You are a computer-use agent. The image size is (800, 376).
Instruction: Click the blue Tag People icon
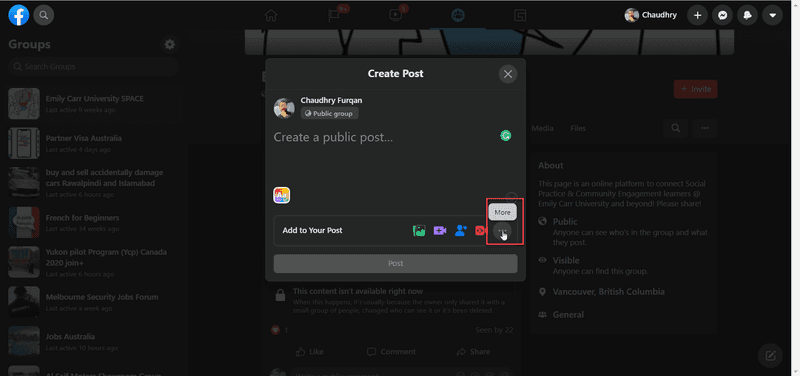coord(461,231)
